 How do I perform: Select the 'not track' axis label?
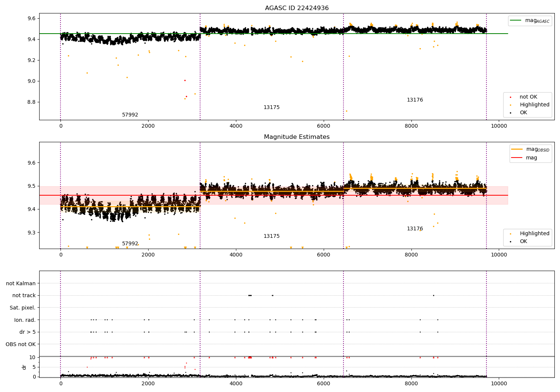coord(24,296)
